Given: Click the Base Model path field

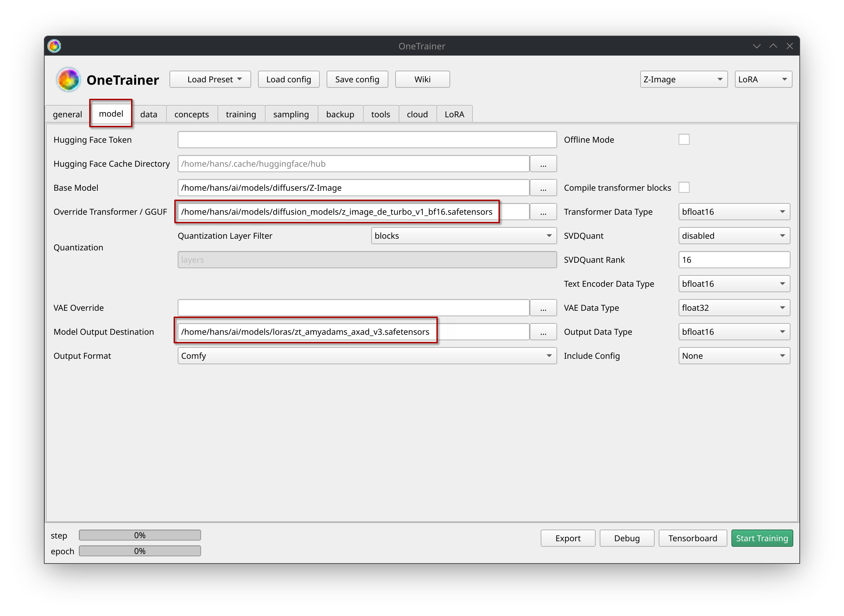Looking at the screenshot, I should (354, 188).
